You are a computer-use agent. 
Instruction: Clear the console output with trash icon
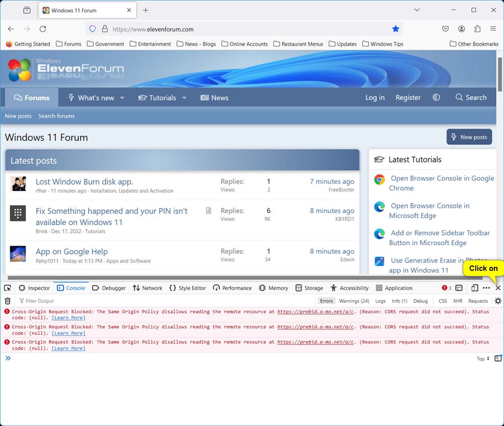(8, 301)
